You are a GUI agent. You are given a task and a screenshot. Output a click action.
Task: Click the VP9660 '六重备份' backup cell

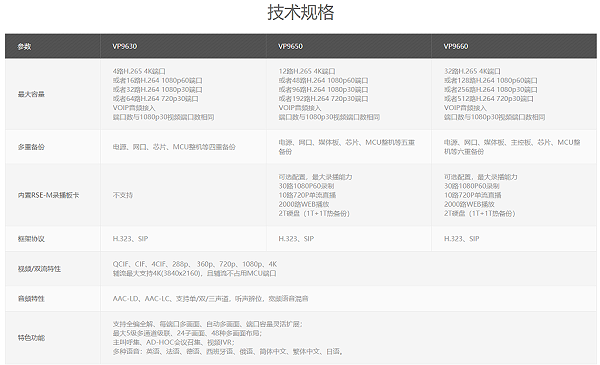[x=512, y=147]
